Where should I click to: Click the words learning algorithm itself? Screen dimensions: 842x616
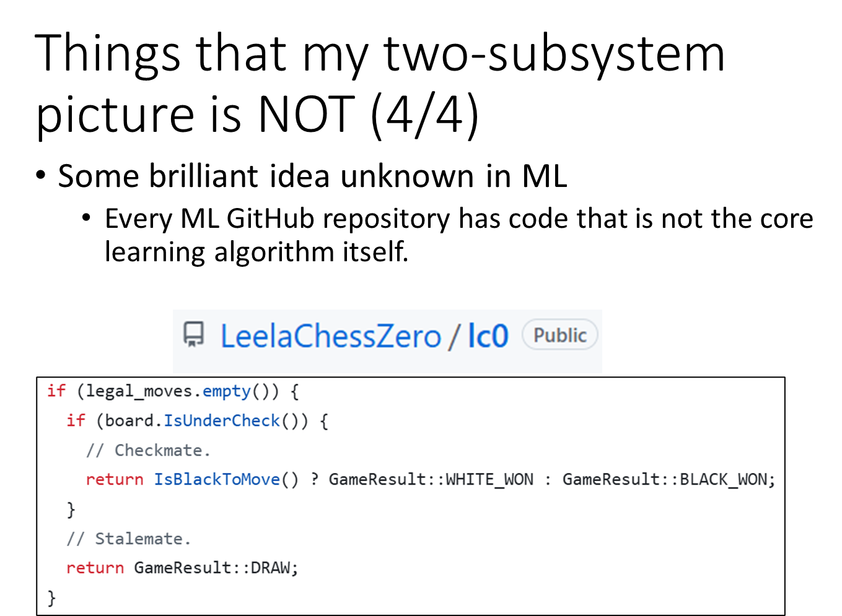[x=257, y=252]
